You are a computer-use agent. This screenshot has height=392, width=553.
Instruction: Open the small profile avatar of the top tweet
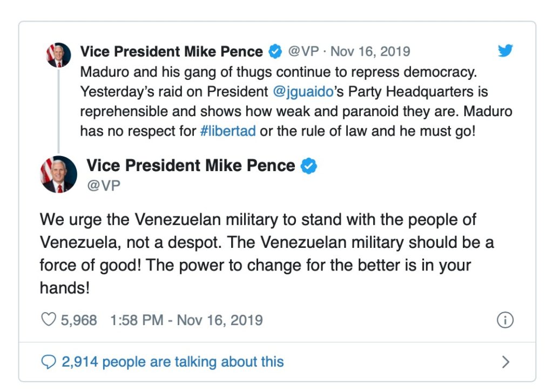pyautogui.click(x=58, y=55)
